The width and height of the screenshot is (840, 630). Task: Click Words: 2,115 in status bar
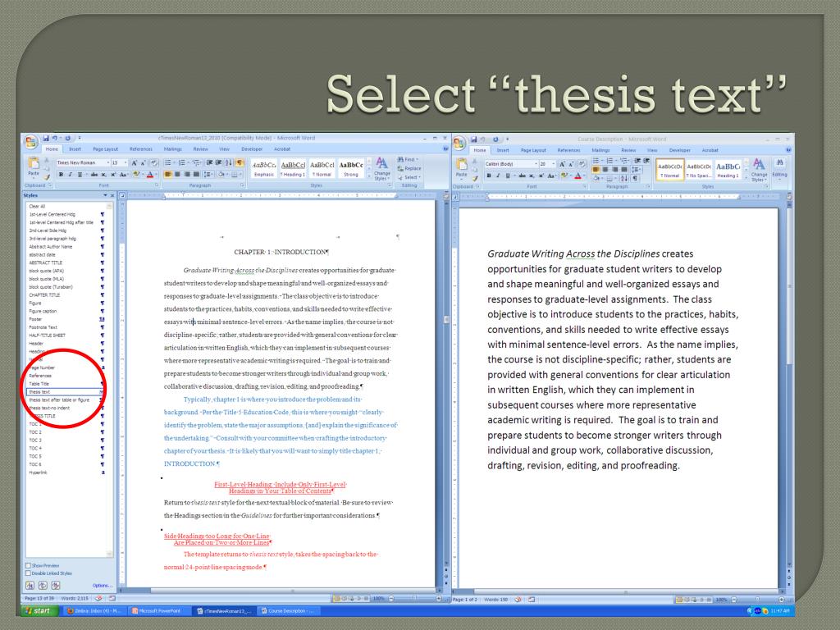tap(75, 598)
